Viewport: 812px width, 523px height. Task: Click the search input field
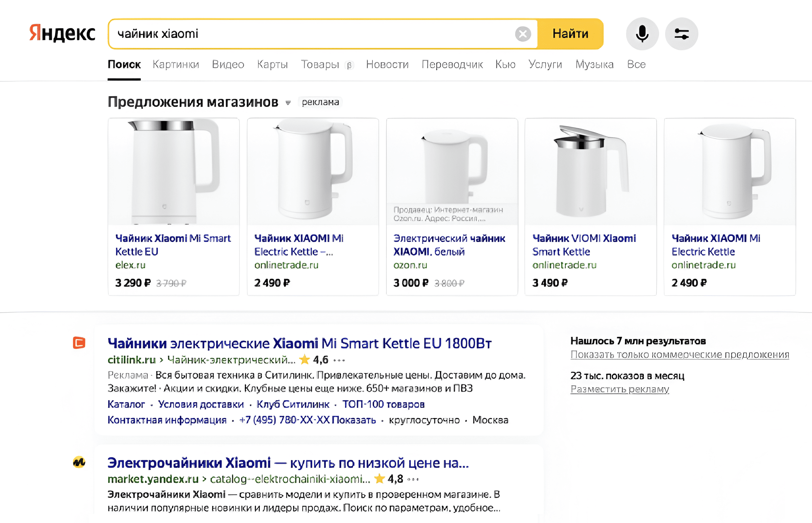(x=312, y=34)
